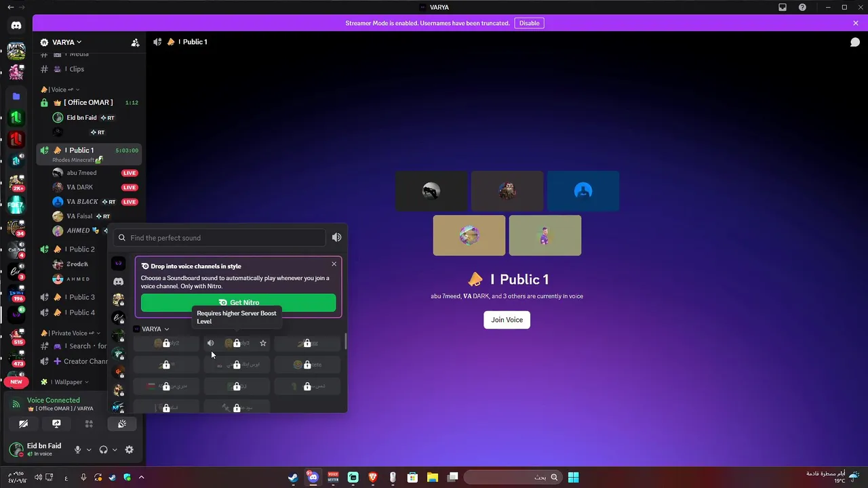Mute microphone beside Eid bn Faid
The image size is (868, 488).
78,449
